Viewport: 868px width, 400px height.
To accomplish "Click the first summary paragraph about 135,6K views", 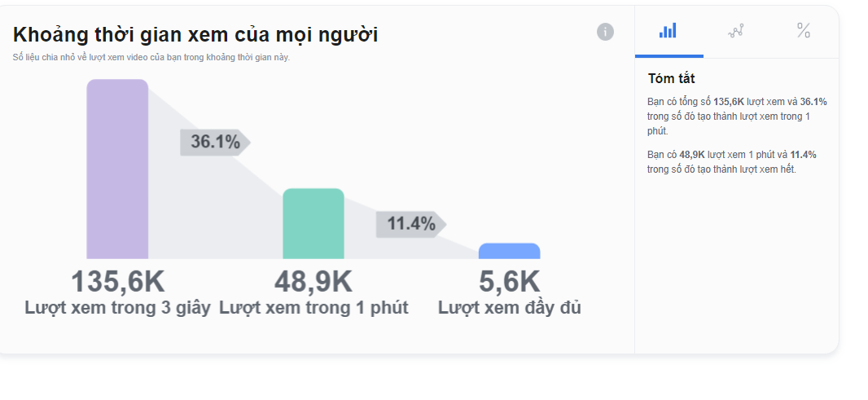I will point(736,116).
